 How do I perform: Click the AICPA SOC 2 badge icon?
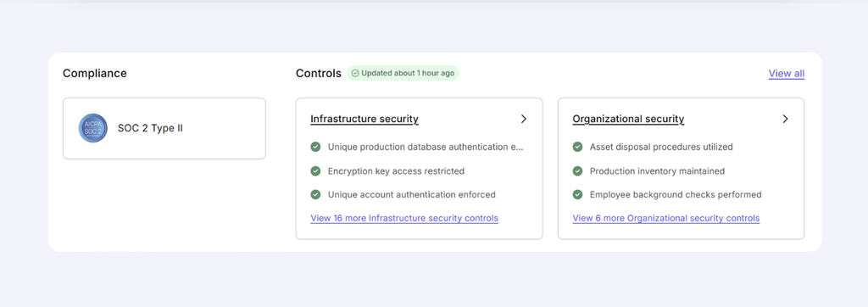(x=93, y=128)
